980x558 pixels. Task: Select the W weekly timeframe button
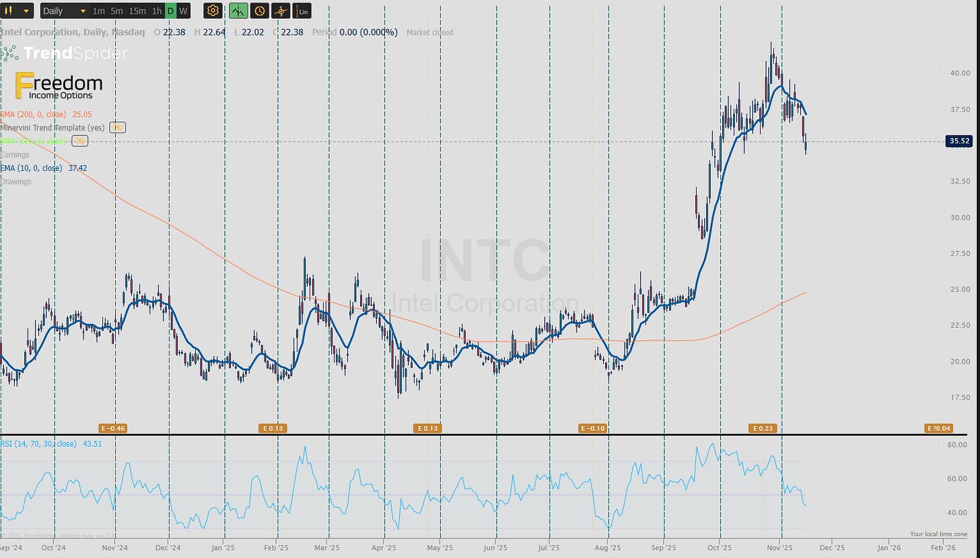coord(183,11)
